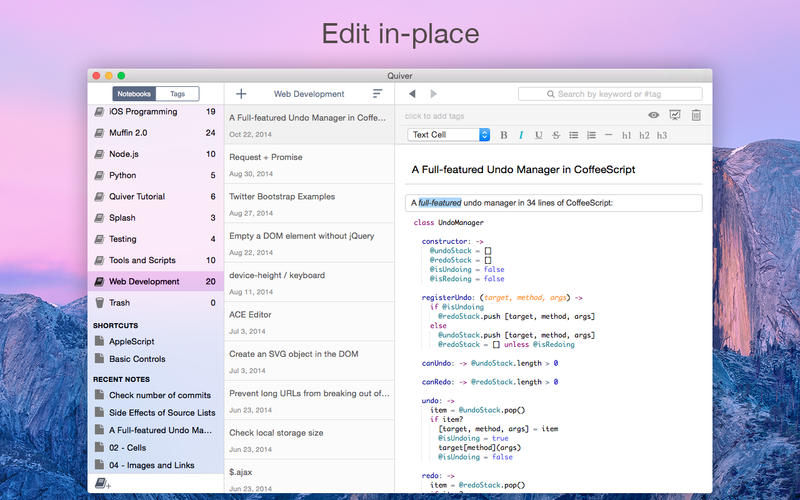Click the search by keyword field
The width and height of the screenshot is (800, 500).
point(610,94)
